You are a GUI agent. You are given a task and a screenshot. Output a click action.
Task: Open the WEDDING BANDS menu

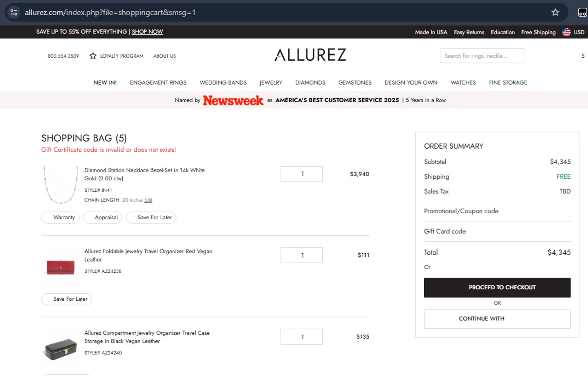223,82
